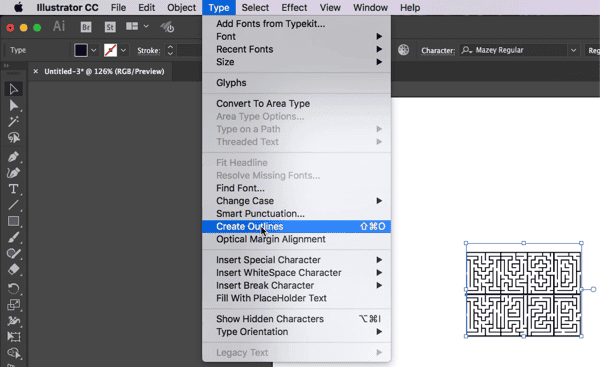Select the Rectangle tool
Viewport: 600px width, 367px height.
[13, 221]
